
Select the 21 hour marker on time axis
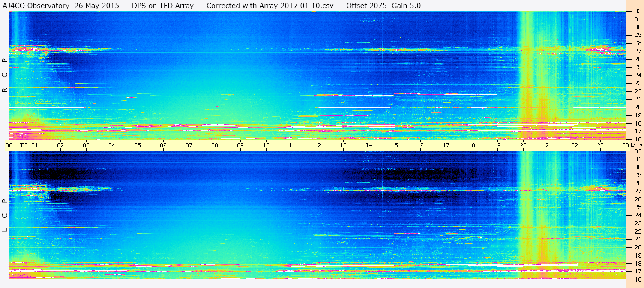(x=549, y=145)
